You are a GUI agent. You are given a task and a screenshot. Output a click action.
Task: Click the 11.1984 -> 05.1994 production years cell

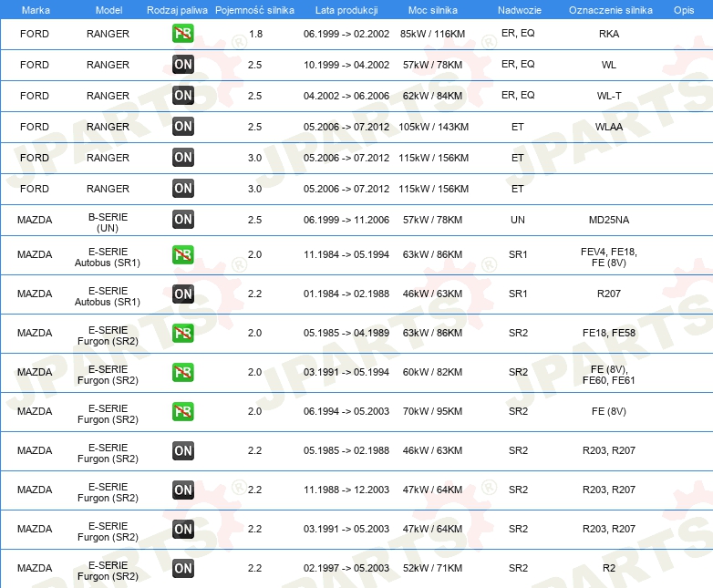pyautogui.click(x=346, y=254)
